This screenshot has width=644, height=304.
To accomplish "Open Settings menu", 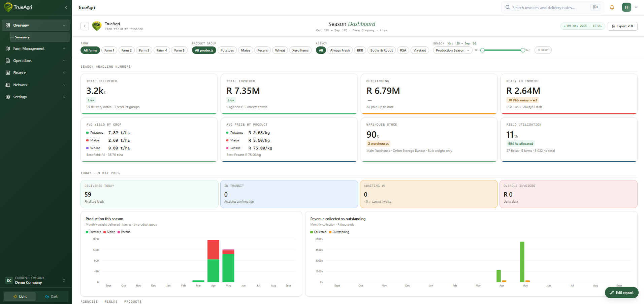I will coord(36,97).
